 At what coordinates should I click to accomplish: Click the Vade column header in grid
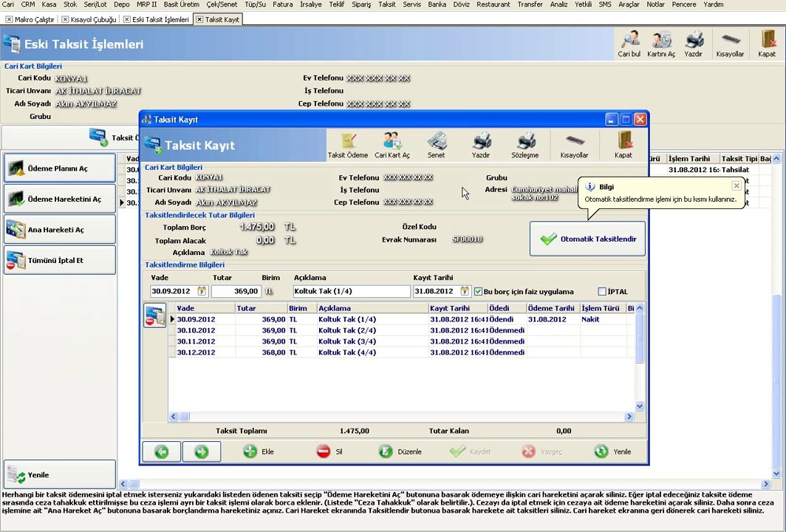coord(205,308)
